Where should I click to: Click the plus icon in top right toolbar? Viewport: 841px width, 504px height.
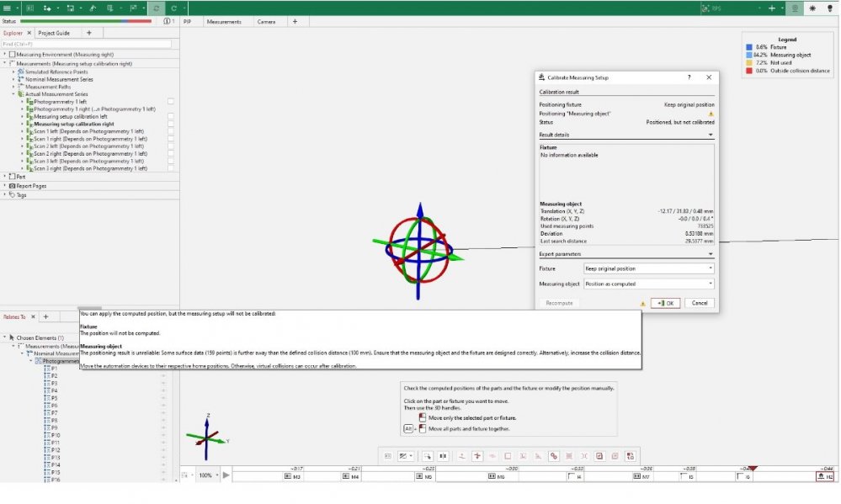[771, 8]
